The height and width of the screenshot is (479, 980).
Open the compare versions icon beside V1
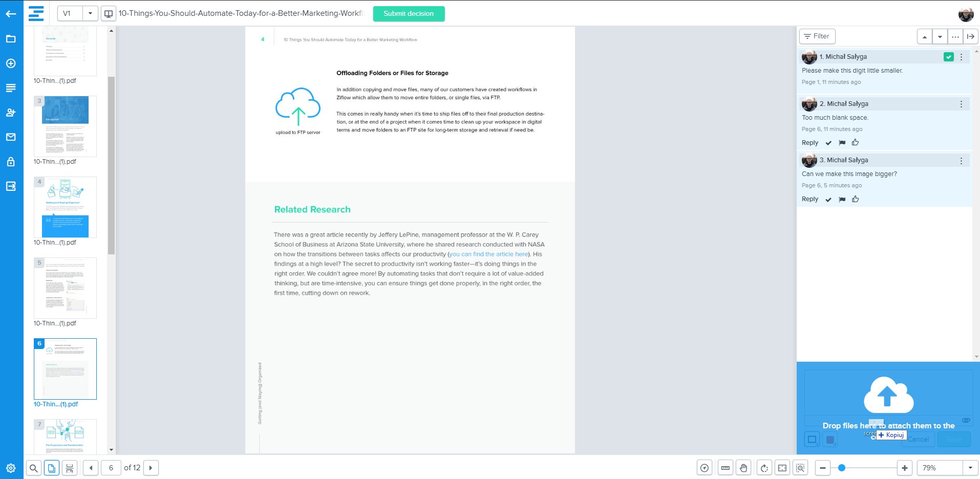[x=109, y=14]
